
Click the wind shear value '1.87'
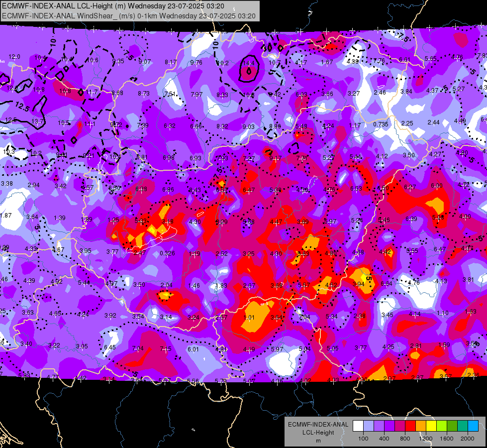[6, 215]
